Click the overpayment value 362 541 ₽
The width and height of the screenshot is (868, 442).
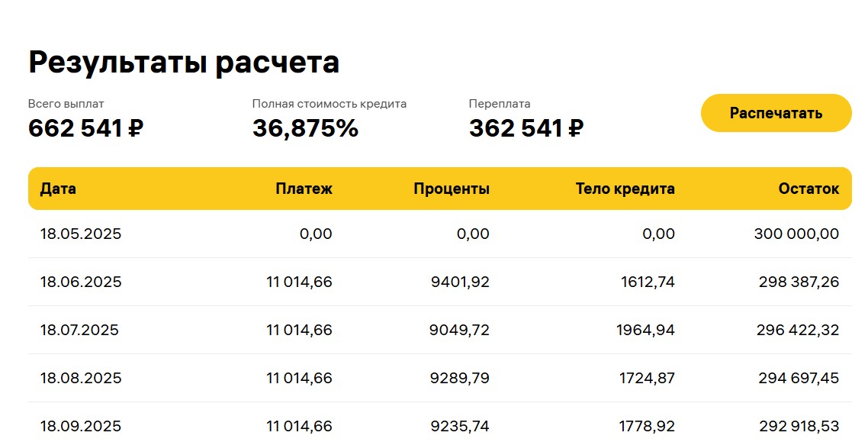point(526,128)
